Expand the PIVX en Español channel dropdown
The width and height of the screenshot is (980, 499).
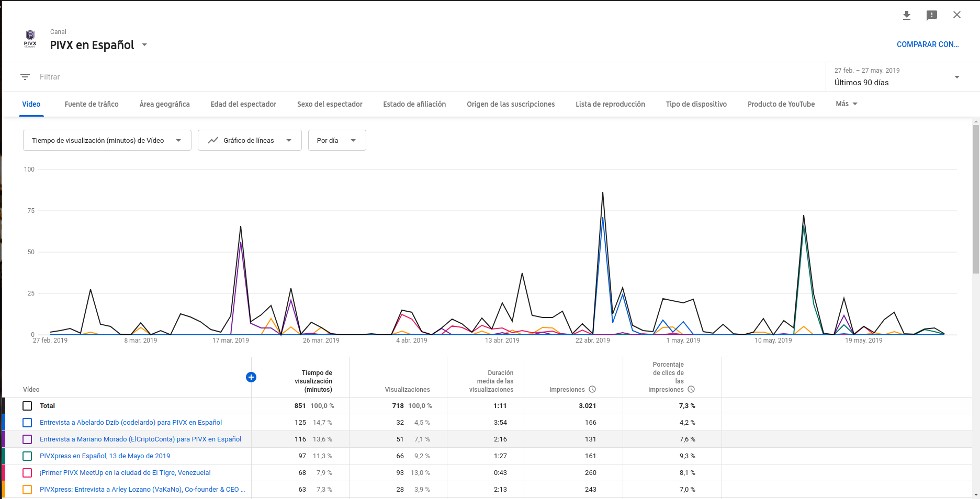[144, 45]
